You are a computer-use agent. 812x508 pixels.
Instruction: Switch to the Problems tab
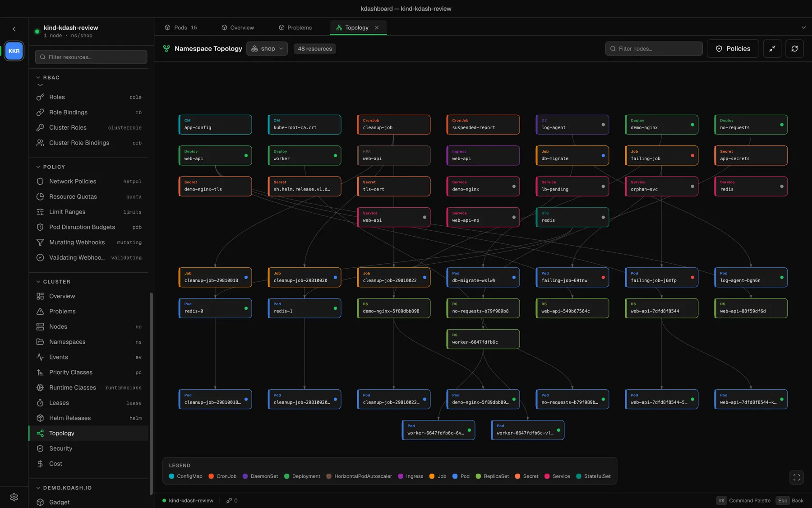click(295, 28)
